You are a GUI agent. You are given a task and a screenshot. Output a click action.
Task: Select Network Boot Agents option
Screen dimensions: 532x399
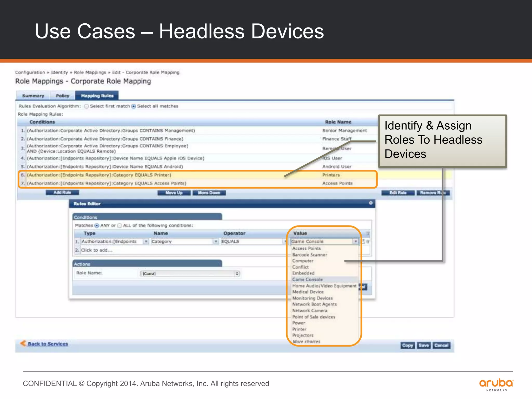315,304
